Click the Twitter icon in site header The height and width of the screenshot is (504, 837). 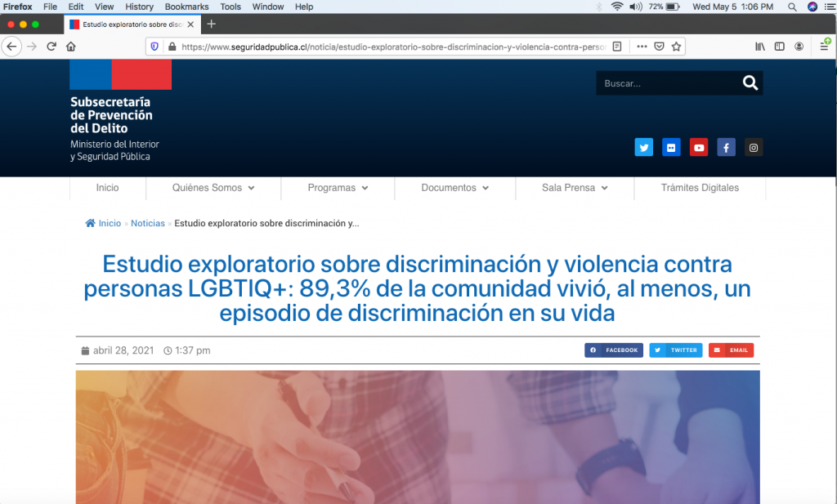644,148
